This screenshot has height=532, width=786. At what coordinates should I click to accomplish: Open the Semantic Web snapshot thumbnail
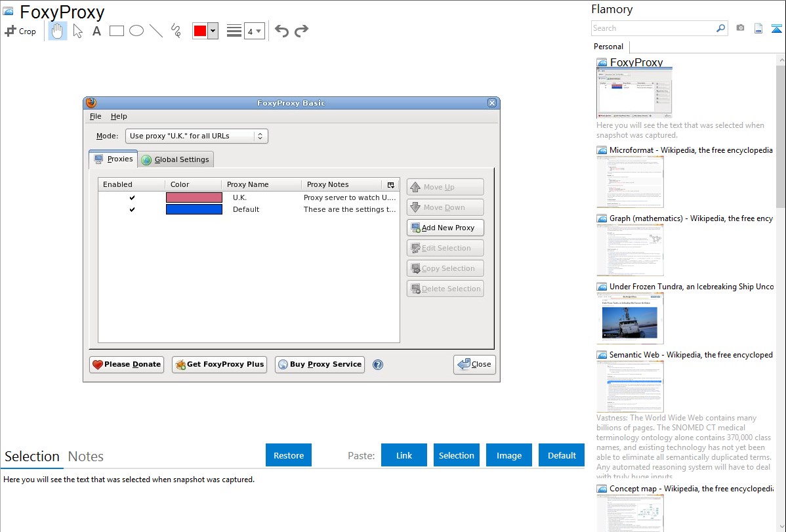coord(630,386)
